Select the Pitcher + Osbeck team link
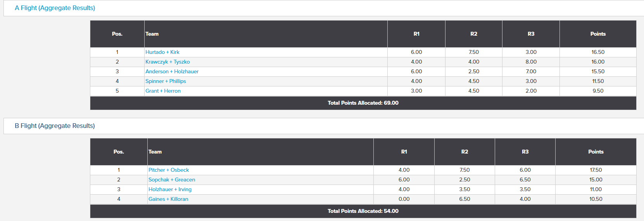Viewport: 644px width, 221px height. 169,170
